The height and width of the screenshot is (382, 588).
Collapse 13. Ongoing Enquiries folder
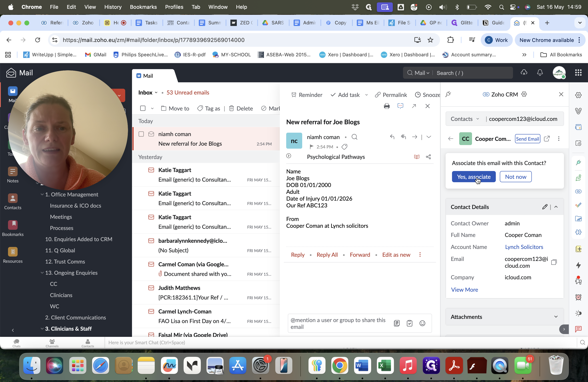pos(42,273)
